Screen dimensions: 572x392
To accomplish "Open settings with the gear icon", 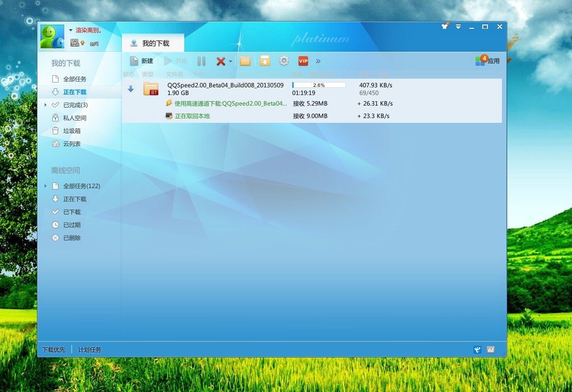I will pos(284,61).
